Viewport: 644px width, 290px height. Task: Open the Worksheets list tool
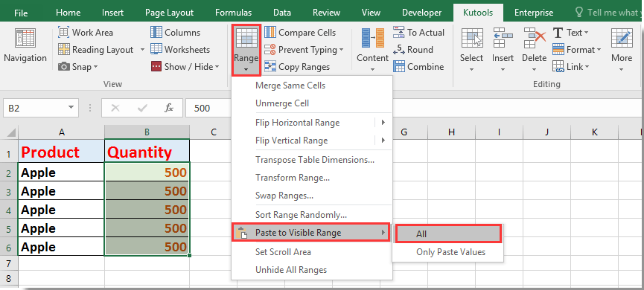[x=180, y=50]
